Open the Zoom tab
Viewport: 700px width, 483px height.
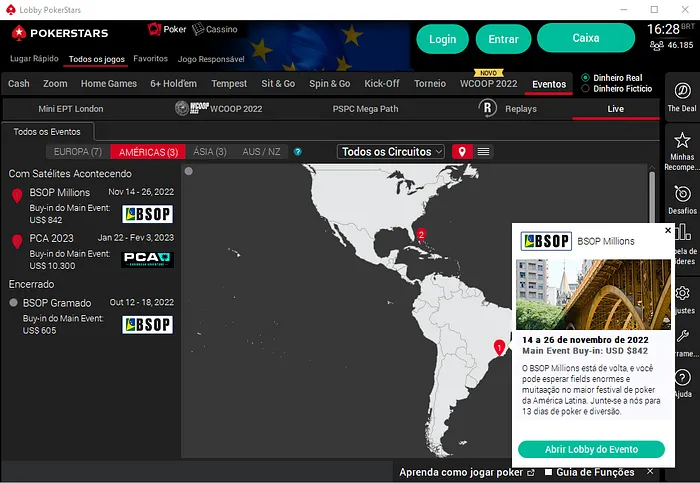55,83
